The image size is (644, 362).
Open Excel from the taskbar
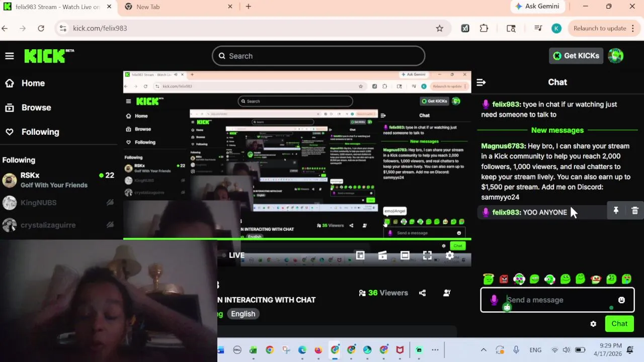253,350
